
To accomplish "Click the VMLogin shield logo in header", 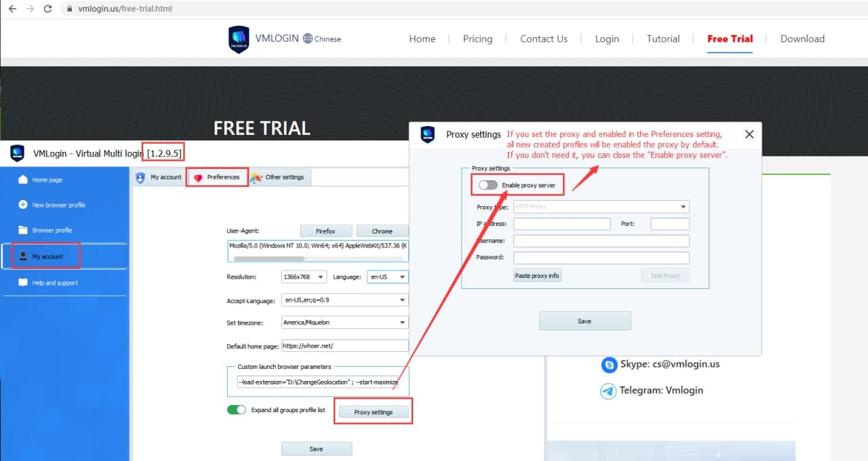I will 239,39.
